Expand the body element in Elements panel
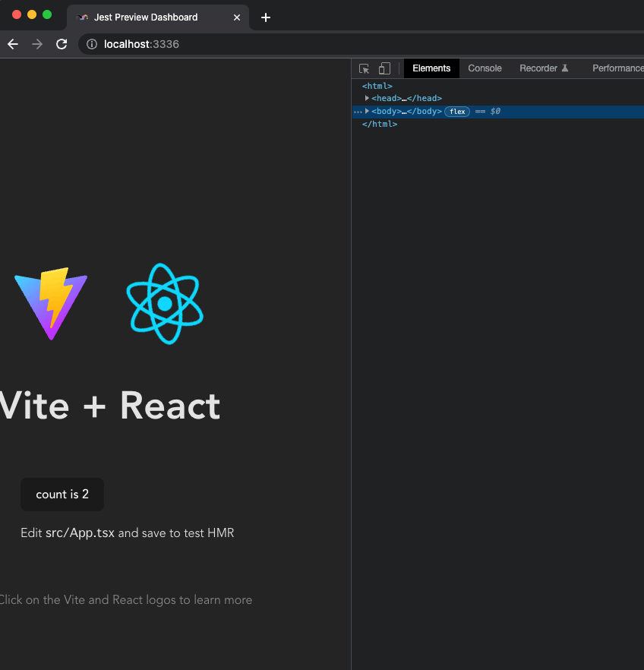The height and width of the screenshot is (670, 644). pos(367,111)
